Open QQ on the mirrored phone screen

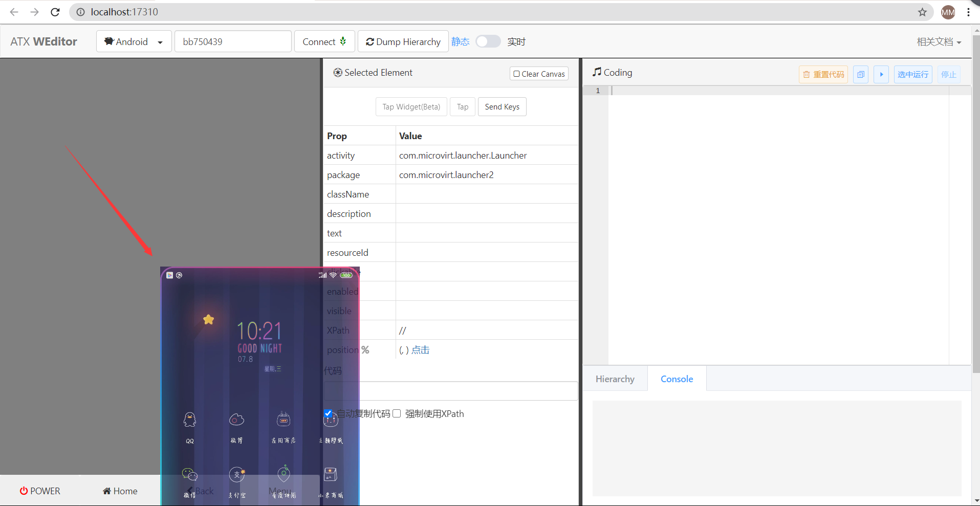[x=189, y=420]
